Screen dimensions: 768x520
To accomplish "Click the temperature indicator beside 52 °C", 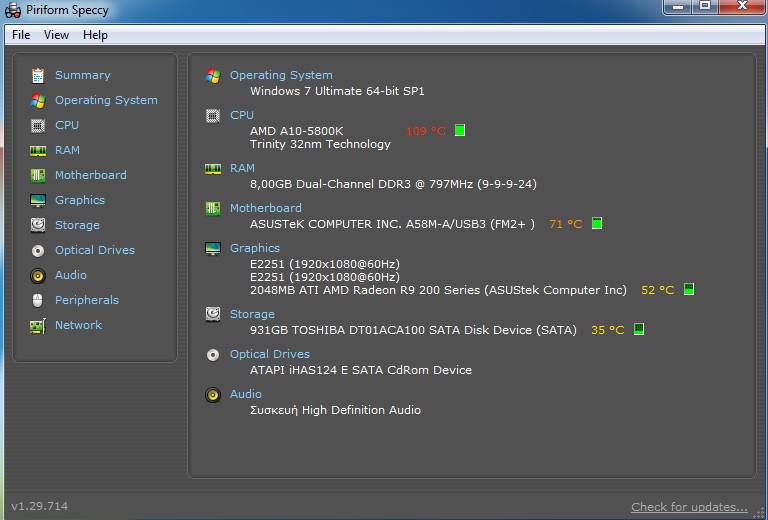I will pos(689,289).
